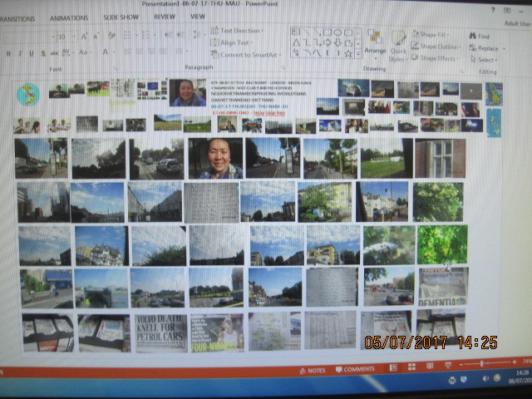Increase font size with larger A icon
This screenshot has width=532, height=399.
84,36
